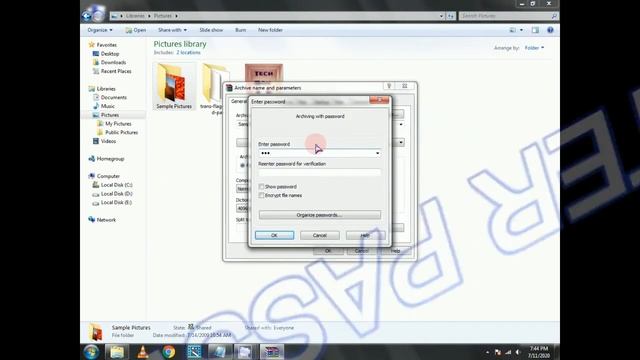The height and width of the screenshot is (360, 640).
Task: Tick the Encrypt file names checkbox
Action: point(261,196)
